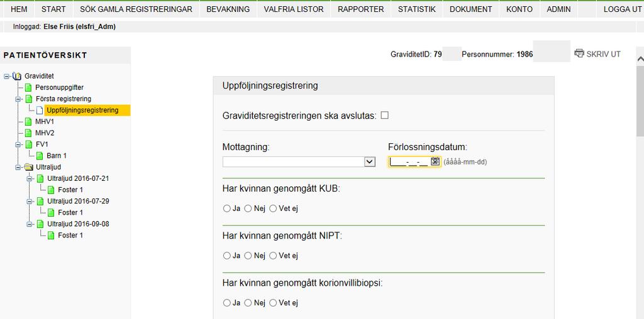Click the printer icon beside SKRIV UT
644x319 pixels.
click(x=579, y=53)
